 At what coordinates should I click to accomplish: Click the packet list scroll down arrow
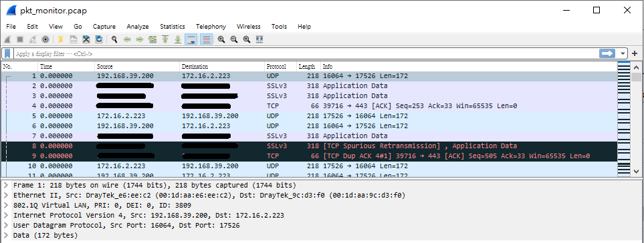pos(636,172)
